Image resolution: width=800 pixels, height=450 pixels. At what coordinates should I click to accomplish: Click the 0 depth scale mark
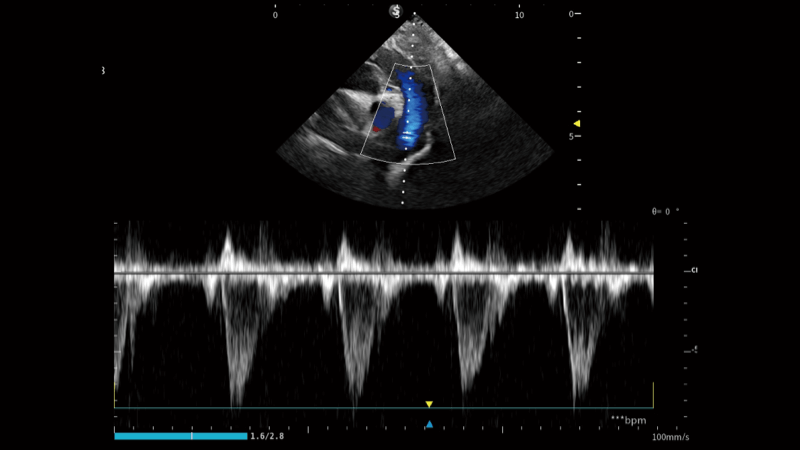click(x=571, y=14)
